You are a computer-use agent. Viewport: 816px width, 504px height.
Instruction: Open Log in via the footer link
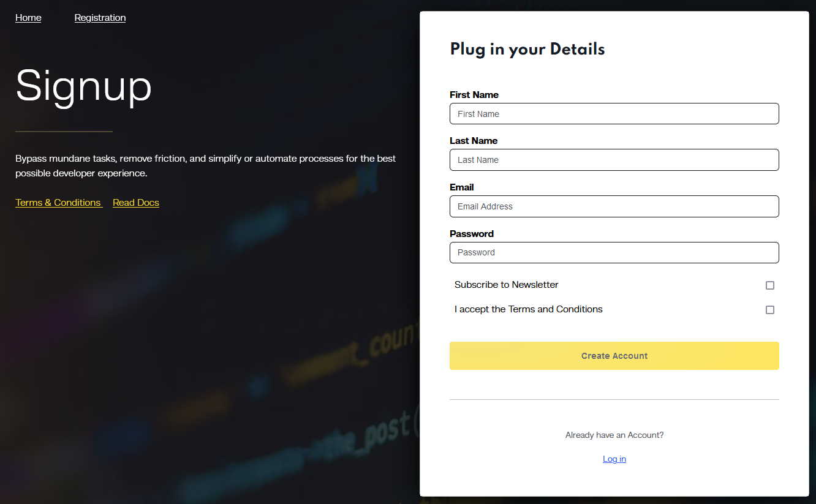pos(614,459)
